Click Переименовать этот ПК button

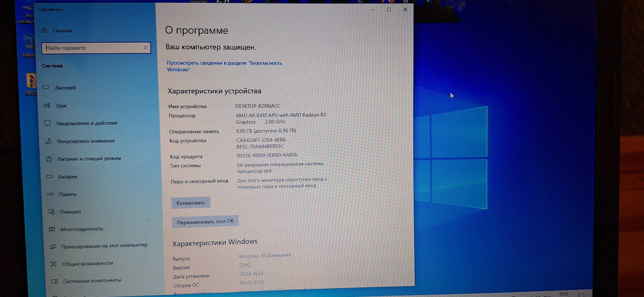pyautogui.click(x=205, y=221)
